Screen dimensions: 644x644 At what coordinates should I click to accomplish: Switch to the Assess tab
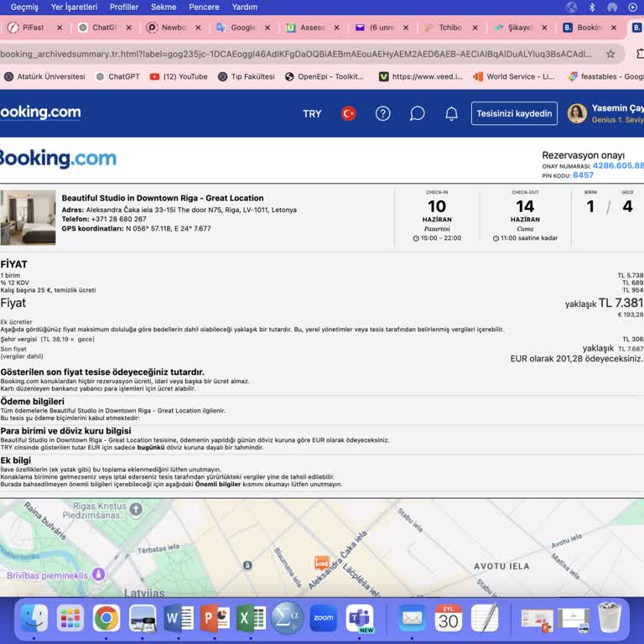312,28
